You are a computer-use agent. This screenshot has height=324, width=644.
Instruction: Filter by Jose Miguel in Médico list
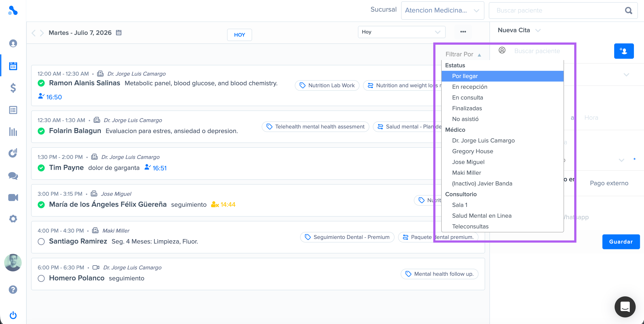pos(502,162)
